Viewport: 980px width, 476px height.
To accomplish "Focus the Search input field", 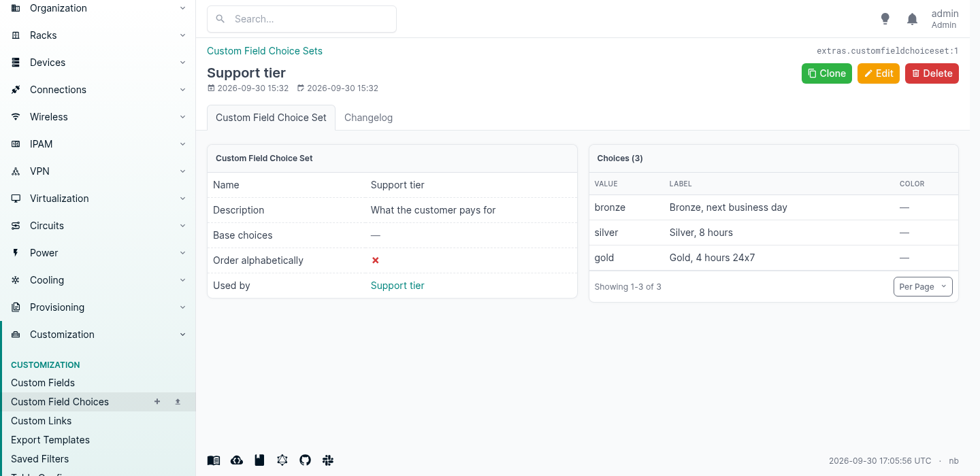I will (301, 19).
